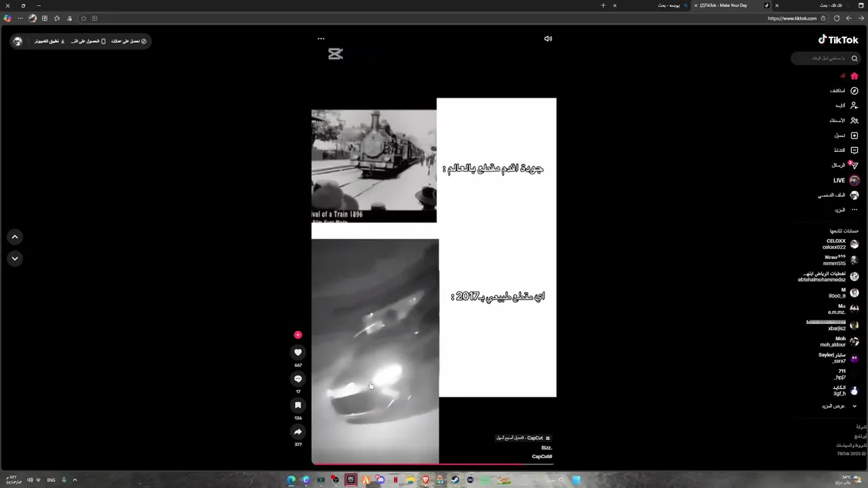868x488 pixels.
Task: Click the TikTok logo
Action: pyautogui.click(x=838, y=39)
